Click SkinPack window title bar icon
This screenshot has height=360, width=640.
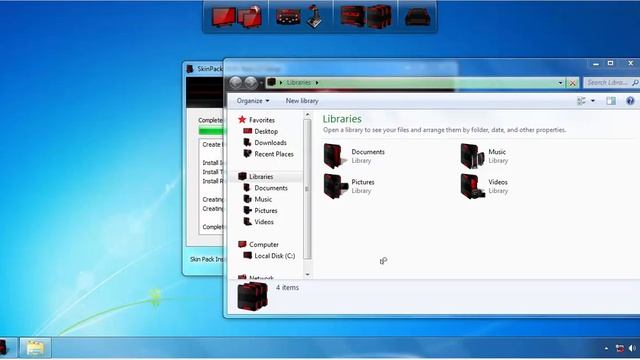coord(190,69)
